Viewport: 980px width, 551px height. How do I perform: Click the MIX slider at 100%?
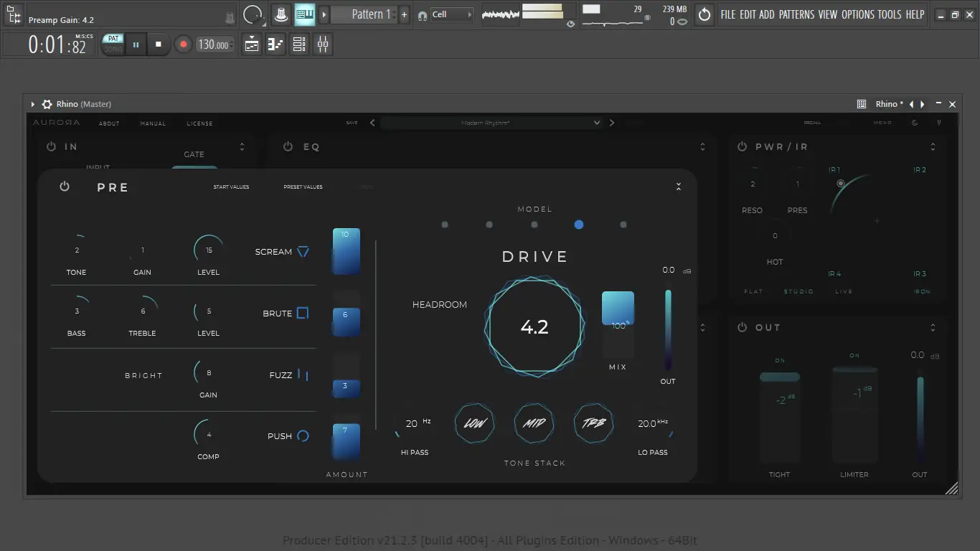pyautogui.click(x=618, y=324)
